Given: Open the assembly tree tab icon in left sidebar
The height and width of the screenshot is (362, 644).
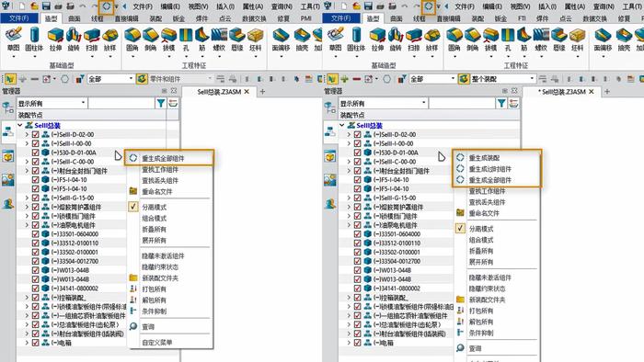Looking at the screenshot, I should 7,131.
